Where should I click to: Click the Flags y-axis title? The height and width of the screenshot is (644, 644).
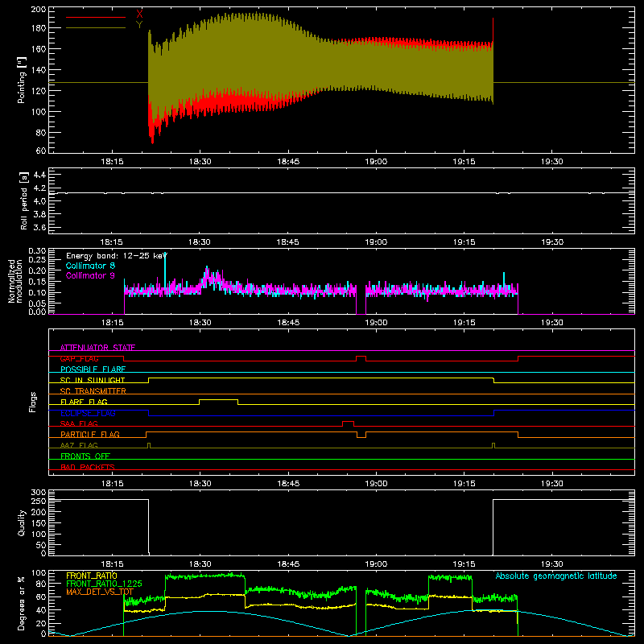[32, 402]
